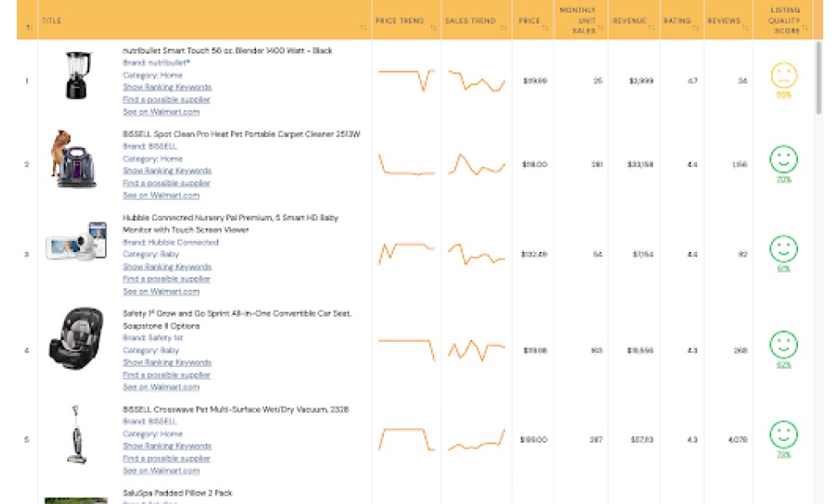Screen dimensions: 840x504
Task: Click the sort arrows in Title header
Action: [364, 28]
